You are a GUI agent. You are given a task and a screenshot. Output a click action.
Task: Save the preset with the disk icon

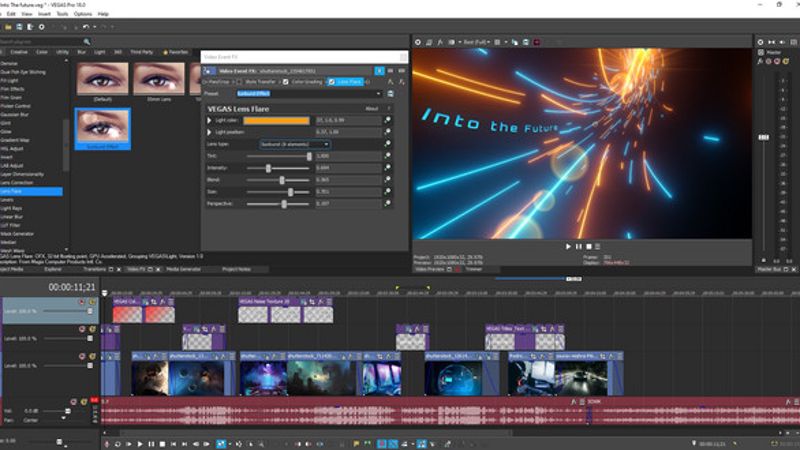click(x=390, y=94)
